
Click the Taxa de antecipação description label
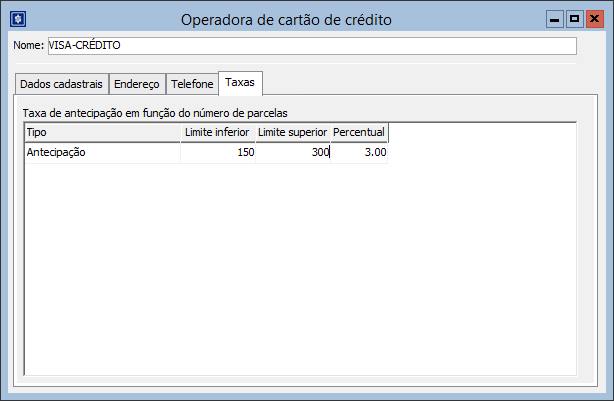coord(155,113)
